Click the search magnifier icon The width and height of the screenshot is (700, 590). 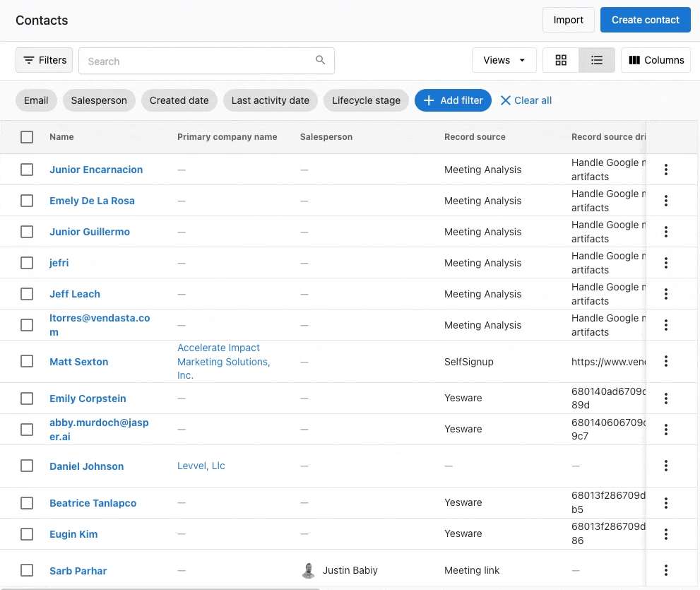click(320, 60)
